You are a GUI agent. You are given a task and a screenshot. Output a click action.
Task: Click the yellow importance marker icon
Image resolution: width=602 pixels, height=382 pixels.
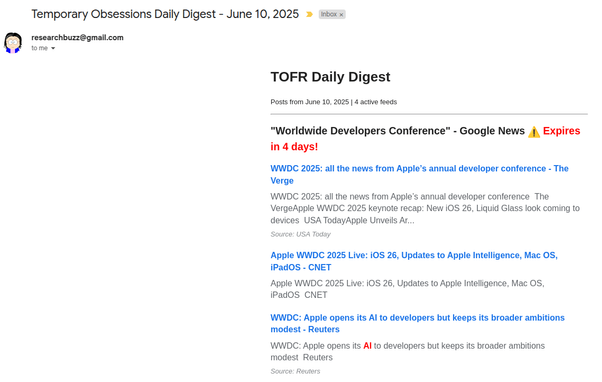click(309, 15)
